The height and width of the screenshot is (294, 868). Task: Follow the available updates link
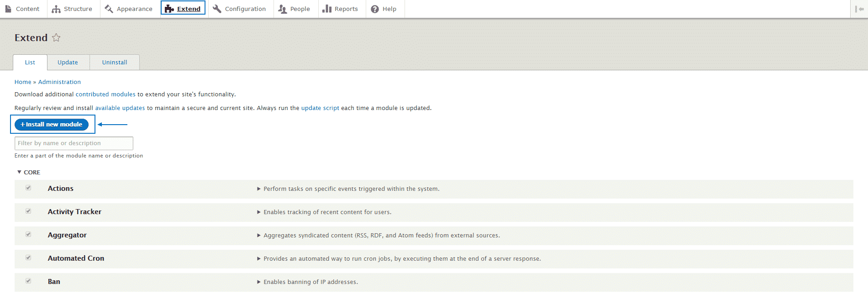click(x=120, y=108)
